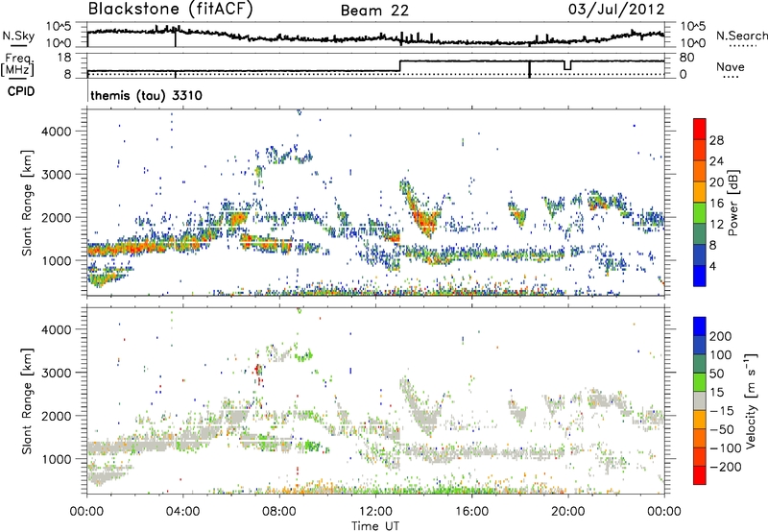Click the 'Blackstone (fitACF)' title text

(171, 10)
